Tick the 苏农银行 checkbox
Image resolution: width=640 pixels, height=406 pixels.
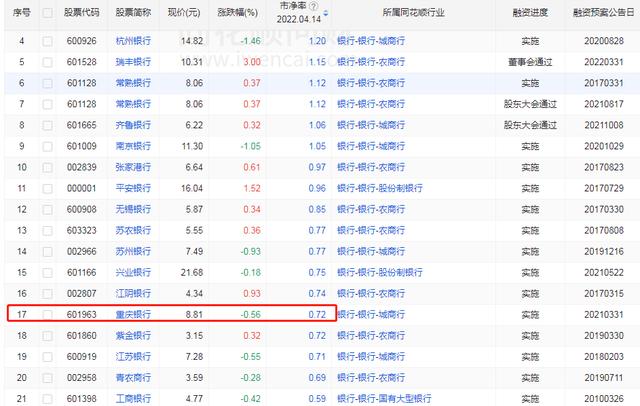coord(47,231)
